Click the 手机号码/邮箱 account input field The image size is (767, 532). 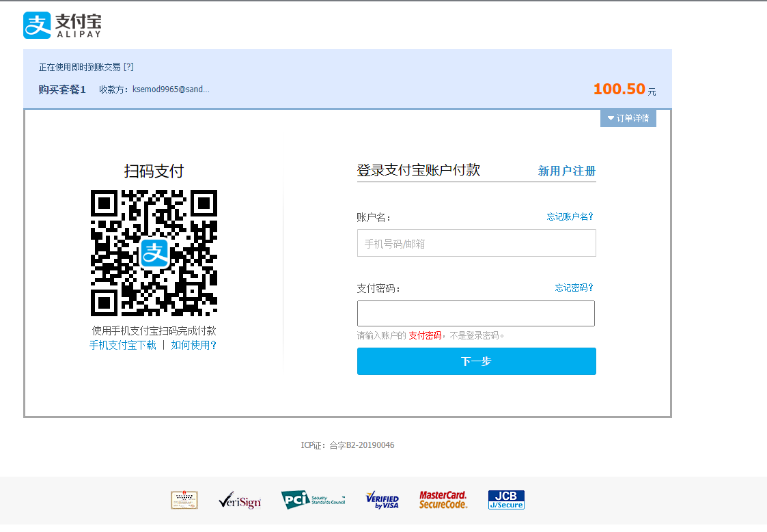[x=476, y=243]
